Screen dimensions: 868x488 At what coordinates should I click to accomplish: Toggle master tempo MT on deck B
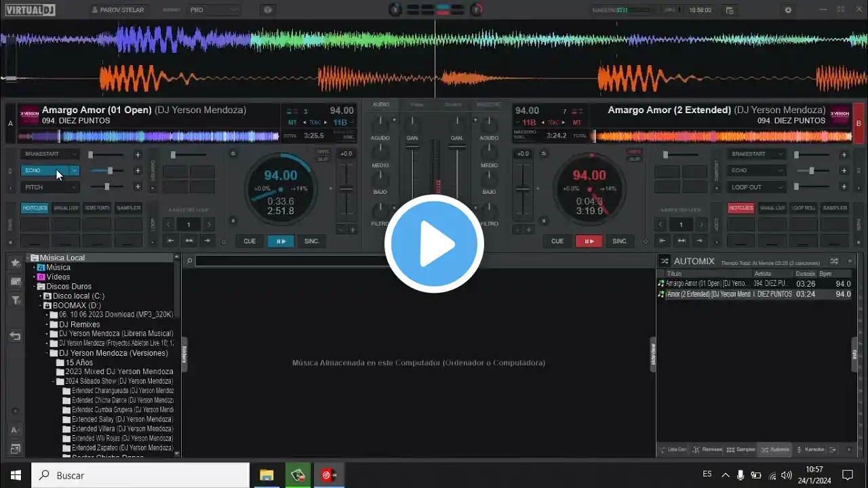point(576,123)
